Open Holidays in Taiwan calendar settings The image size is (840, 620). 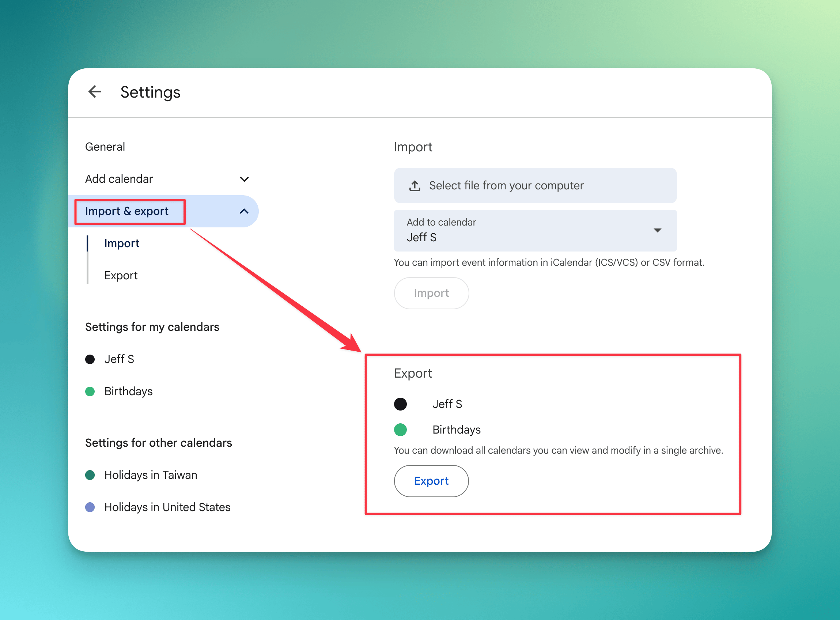(x=151, y=475)
